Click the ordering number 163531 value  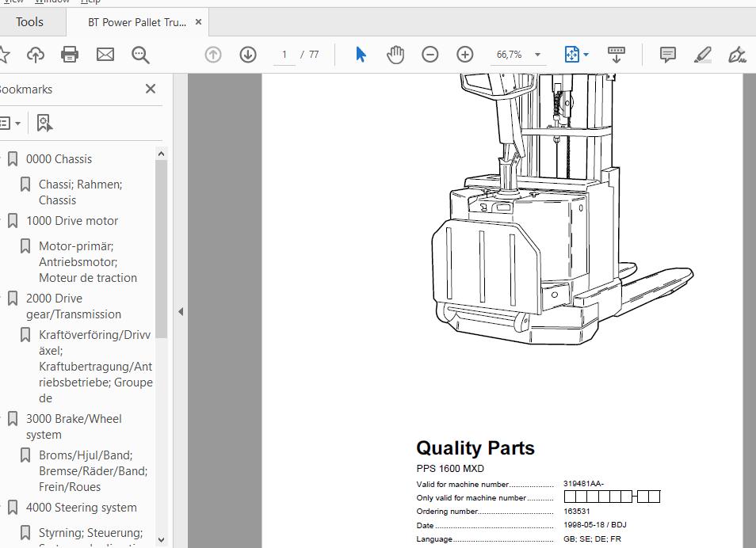point(577,511)
